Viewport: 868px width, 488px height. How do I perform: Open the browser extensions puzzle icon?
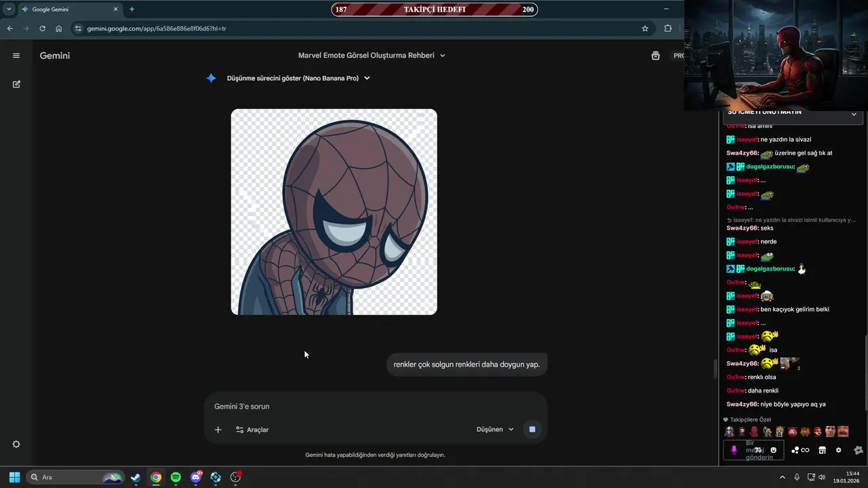pyautogui.click(x=668, y=28)
